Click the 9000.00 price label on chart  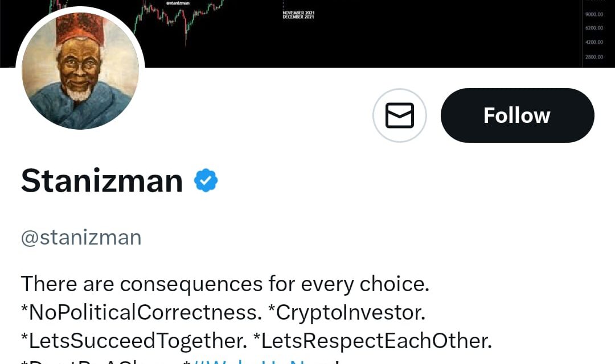click(594, 14)
